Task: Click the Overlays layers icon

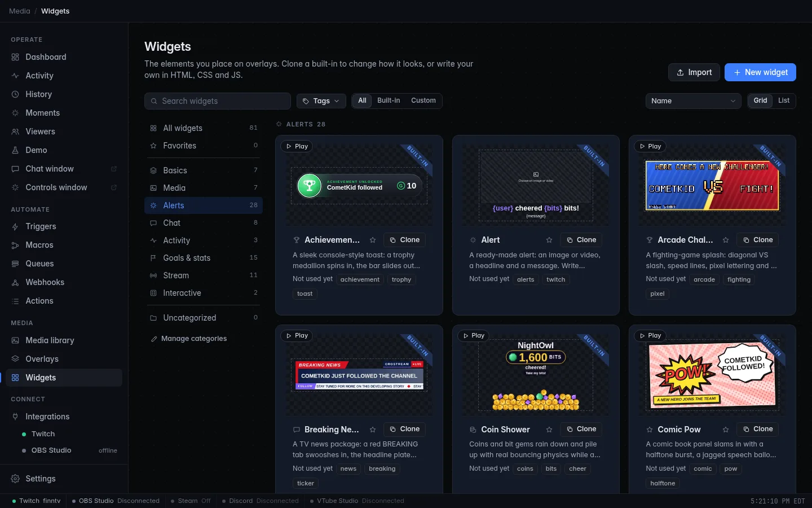Action: 15,359
